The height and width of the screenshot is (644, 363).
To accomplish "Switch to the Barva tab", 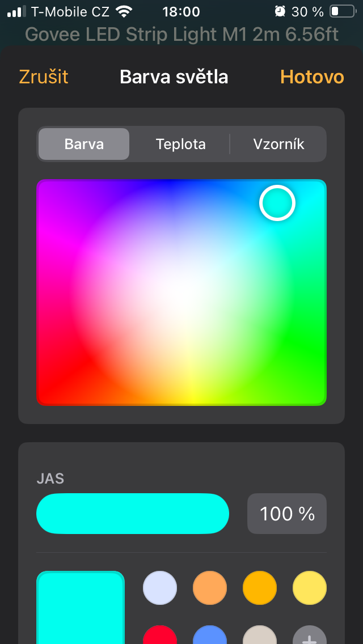I will [84, 144].
